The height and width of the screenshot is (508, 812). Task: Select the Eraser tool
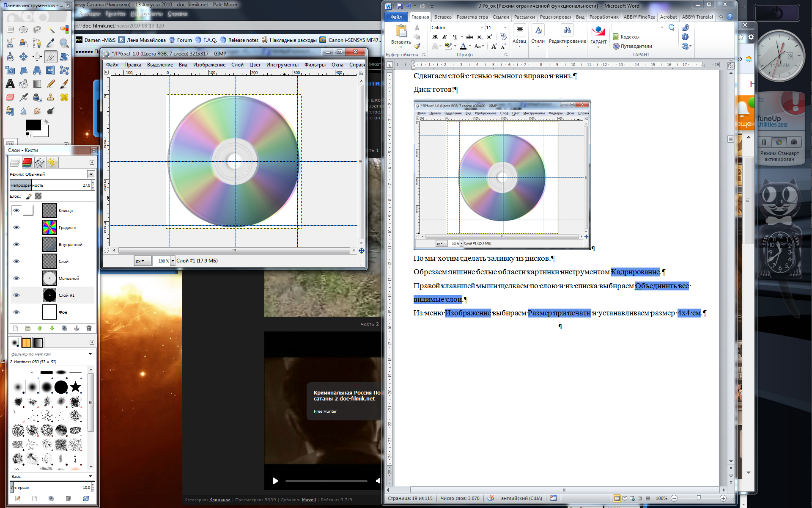pyautogui.click(x=10, y=97)
